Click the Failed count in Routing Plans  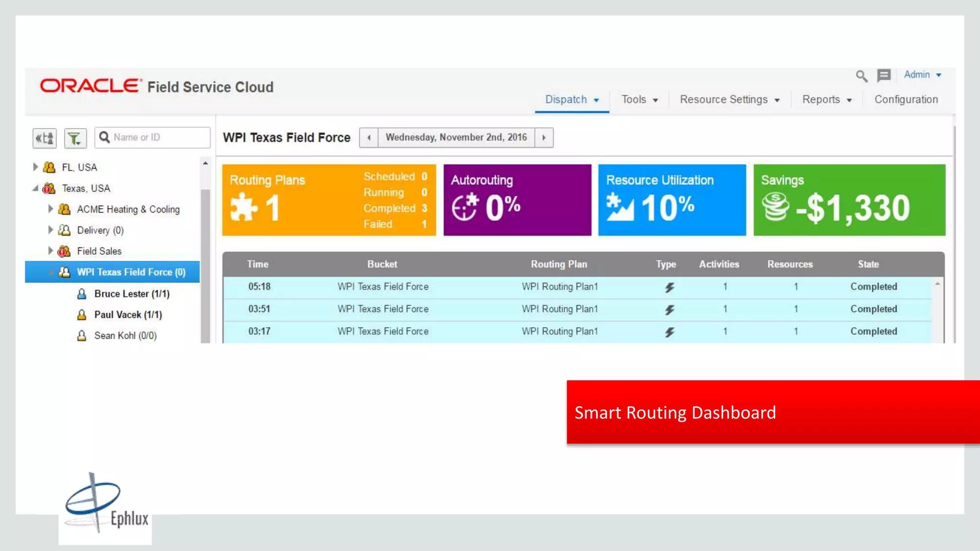point(424,224)
